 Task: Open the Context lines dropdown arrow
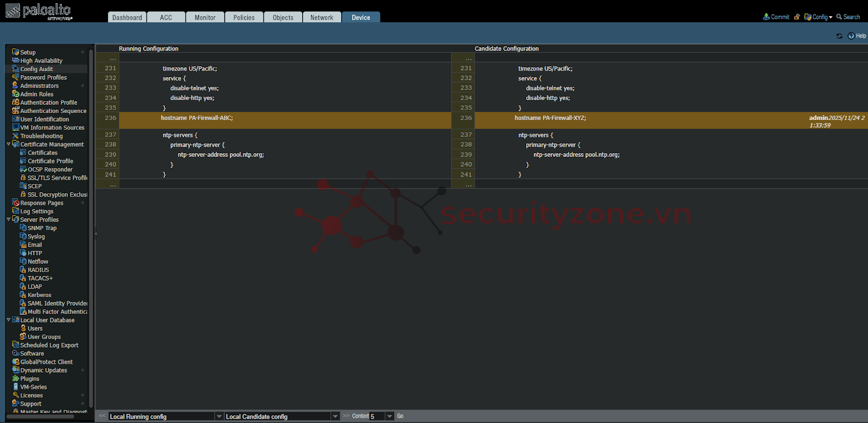coord(390,416)
